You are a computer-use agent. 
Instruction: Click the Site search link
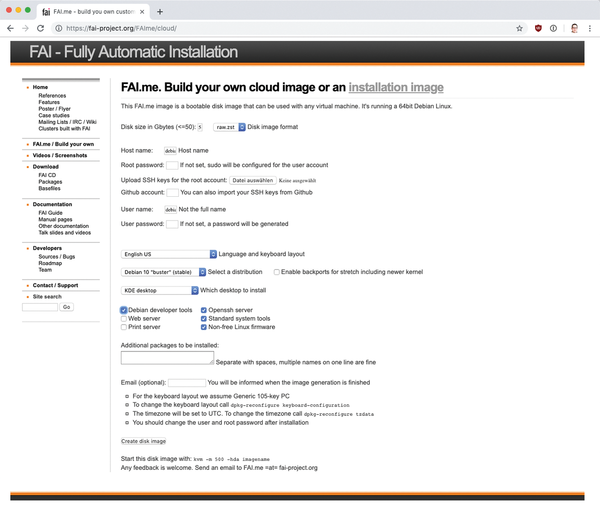click(x=47, y=297)
